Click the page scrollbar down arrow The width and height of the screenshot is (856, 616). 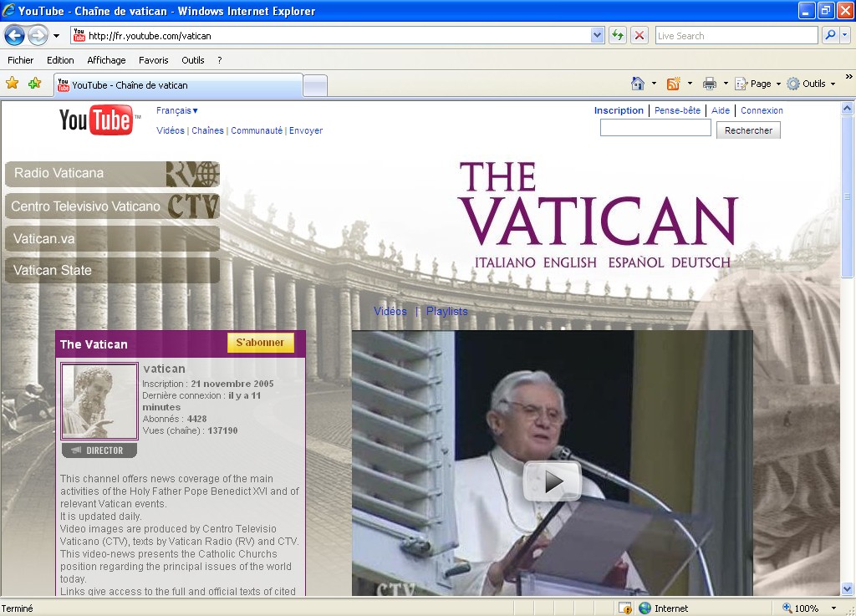point(848,588)
